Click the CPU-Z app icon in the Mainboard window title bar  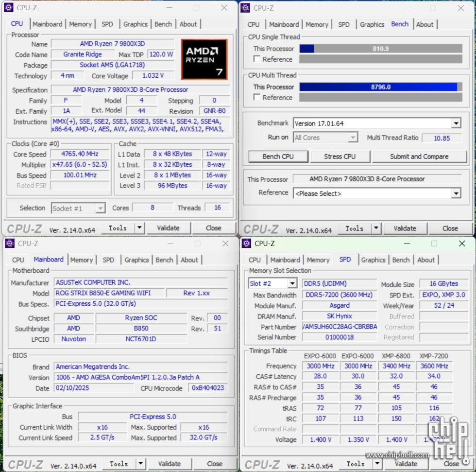[10, 243]
